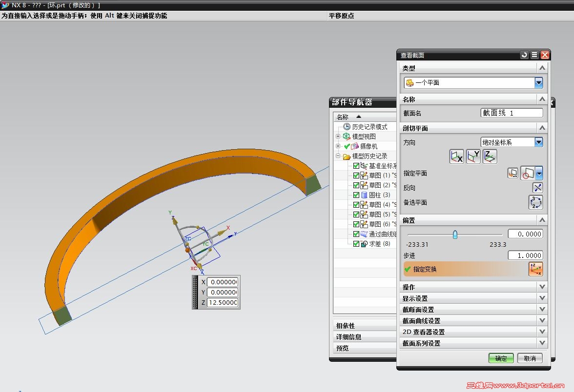Screen dimensions: 574x392
Task: Click the reset icon in 查看截面 title bar
Action: click(524, 55)
